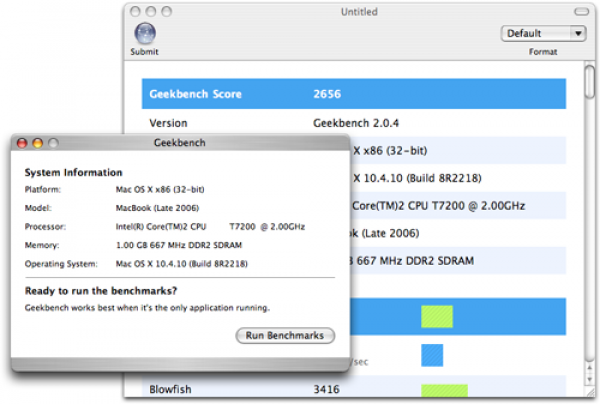Click the Run Benchmarks button
600x404 pixels.
click(285, 336)
